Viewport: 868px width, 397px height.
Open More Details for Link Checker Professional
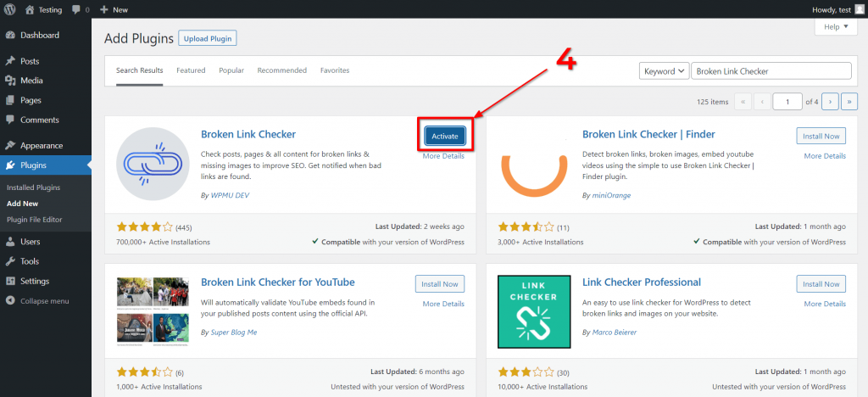pyautogui.click(x=825, y=304)
